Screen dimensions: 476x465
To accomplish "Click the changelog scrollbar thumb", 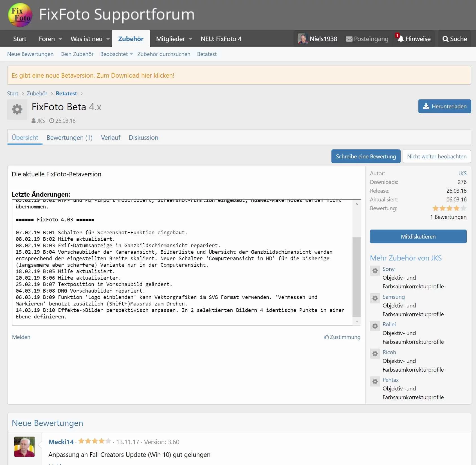I will (357, 277).
